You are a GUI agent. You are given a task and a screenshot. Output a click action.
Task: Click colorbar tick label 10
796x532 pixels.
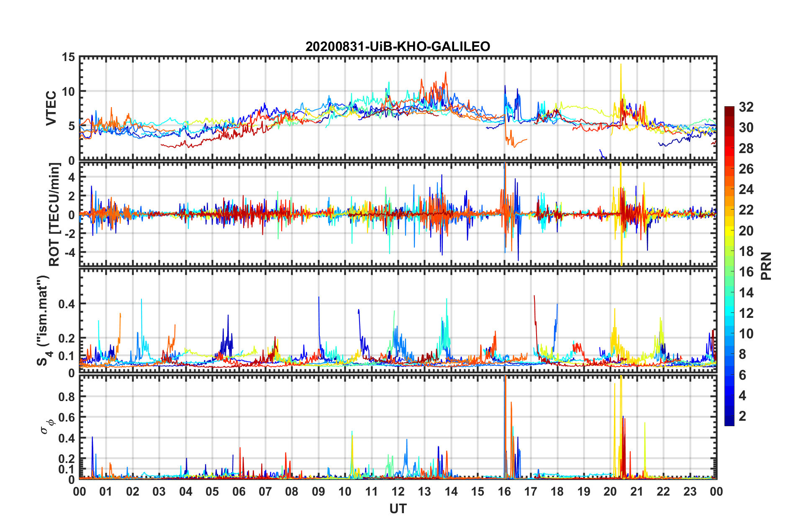tap(746, 334)
